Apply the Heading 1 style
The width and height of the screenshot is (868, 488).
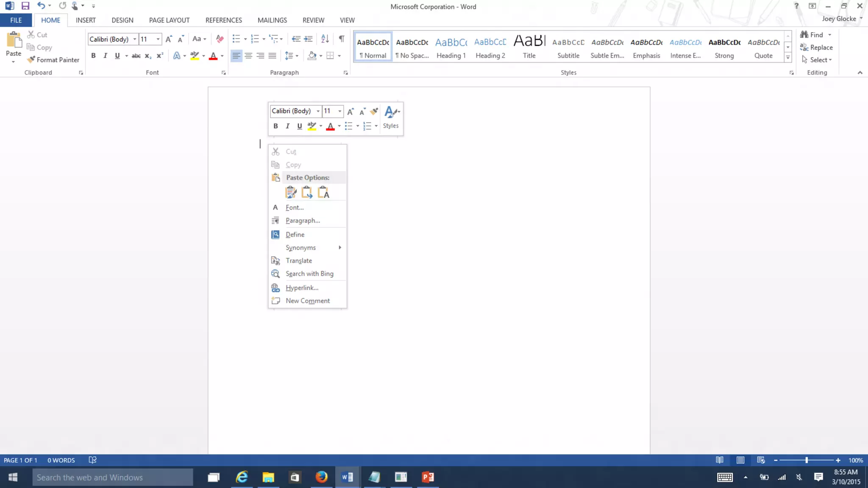click(x=451, y=47)
